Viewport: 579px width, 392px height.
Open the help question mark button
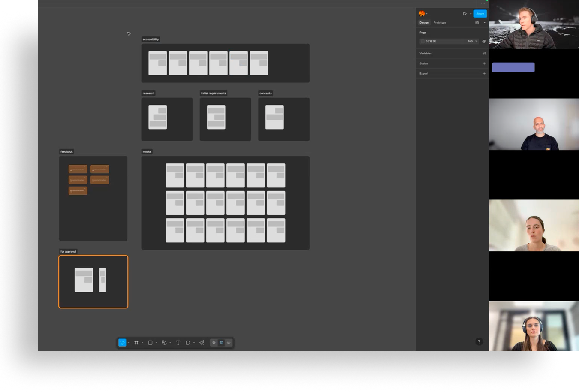click(x=479, y=342)
